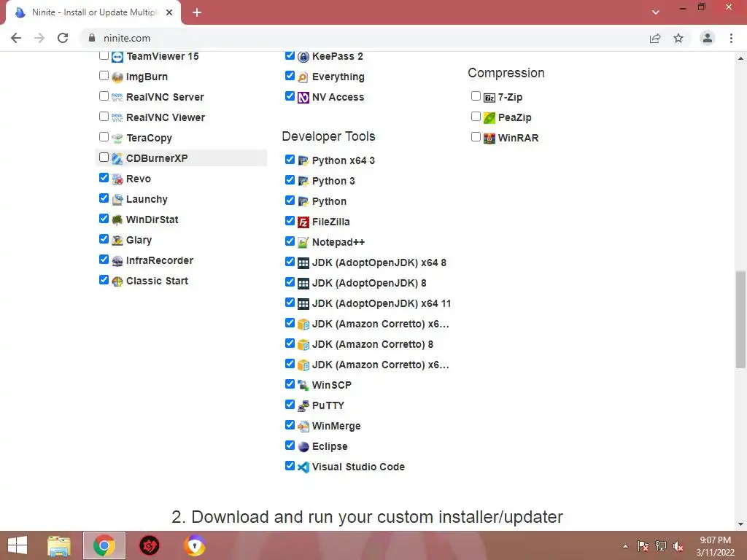Check the RealVNC Viewer checkbox
Image resolution: width=747 pixels, height=560 pixels.
(x=104, y=116)
